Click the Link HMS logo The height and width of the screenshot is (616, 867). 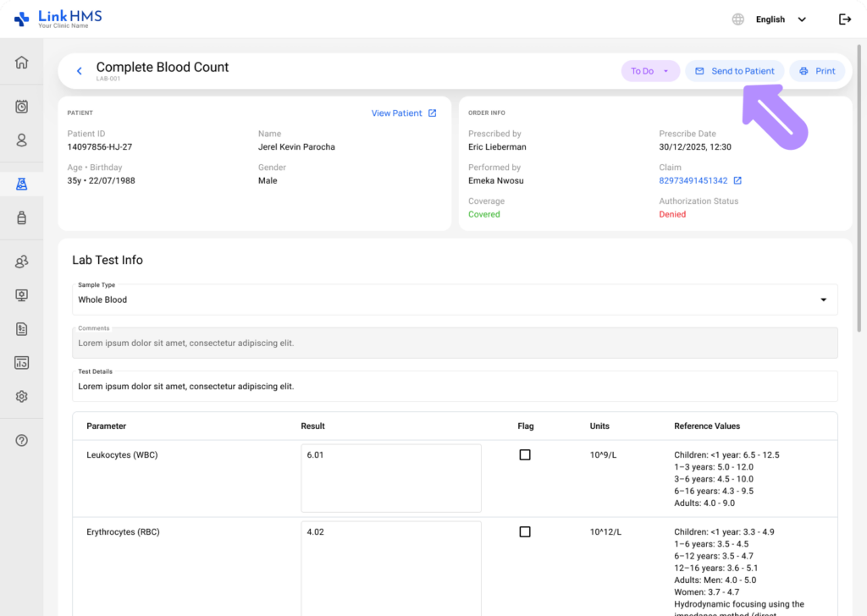58,19
